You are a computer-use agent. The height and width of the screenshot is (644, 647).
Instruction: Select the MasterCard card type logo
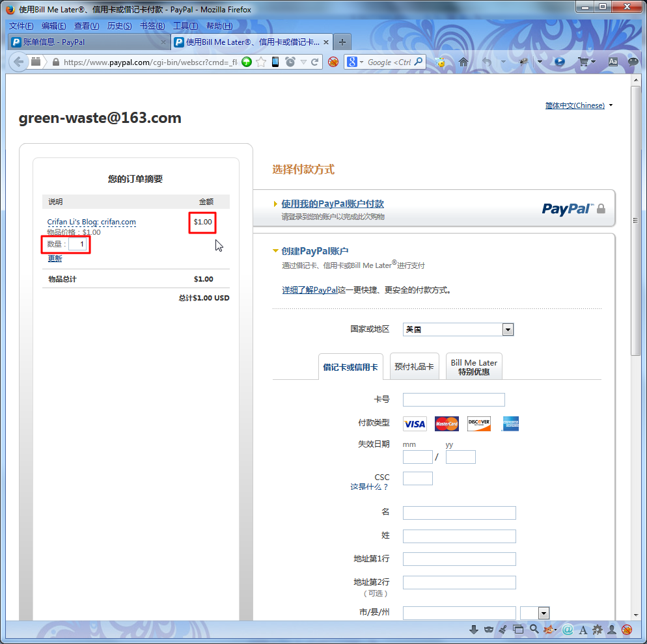pyautogui.click(x=447, y=424)
